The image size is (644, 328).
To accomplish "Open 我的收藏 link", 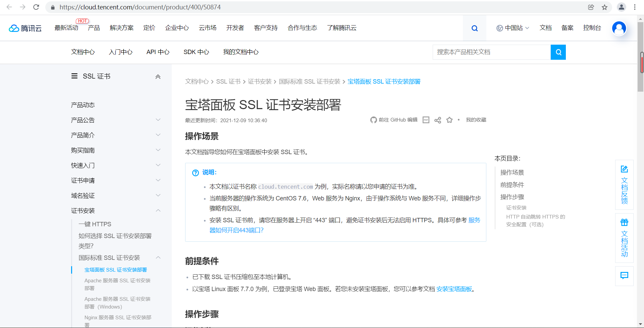I will [x=476, y=120].
